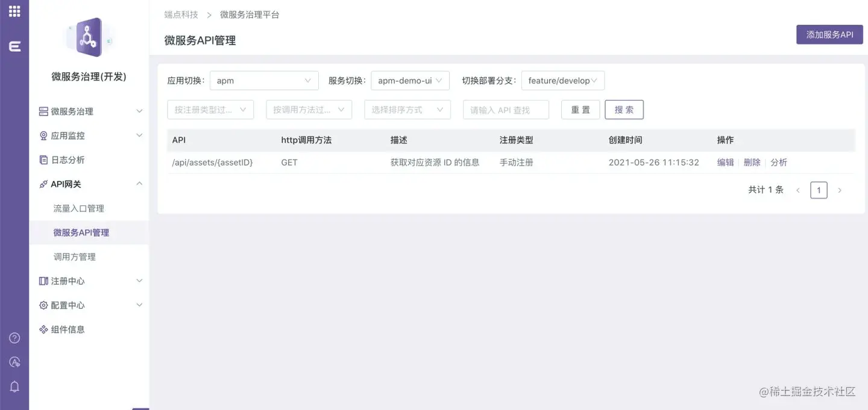Click the 搜索 button
Screen dimensions: 868x410
coord(624,110)
